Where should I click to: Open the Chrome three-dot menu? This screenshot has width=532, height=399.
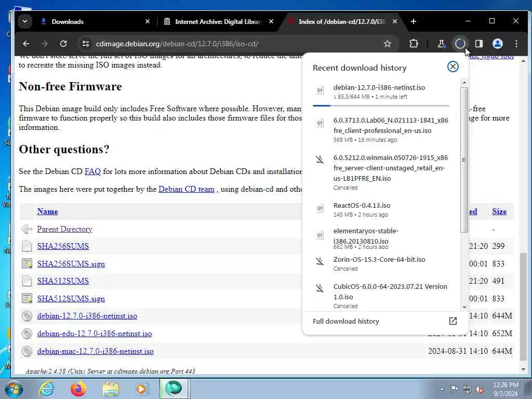click(x=516, y=44)
